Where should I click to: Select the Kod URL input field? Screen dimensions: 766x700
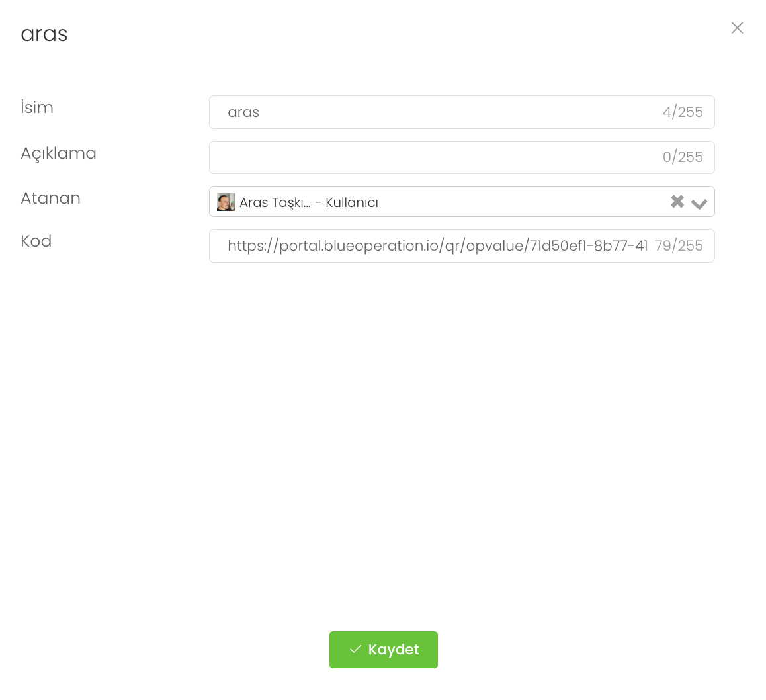pos(437,246)
